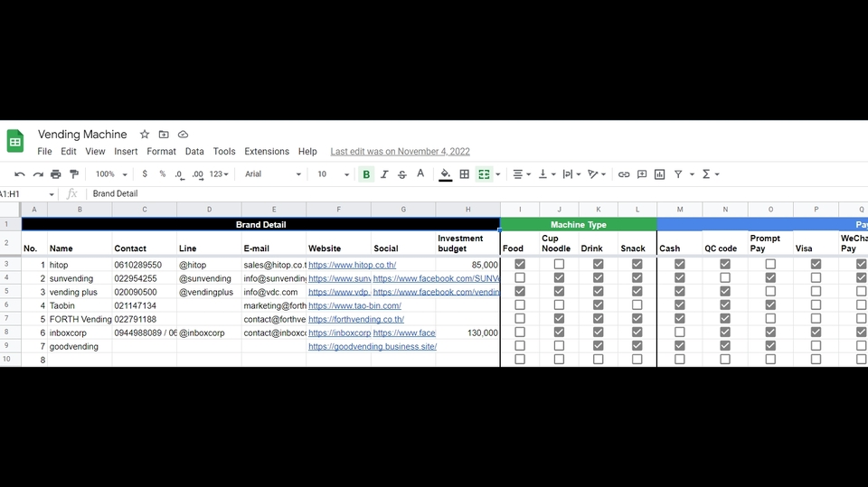Uncheck Drink checkbox for goodvending

599,345
